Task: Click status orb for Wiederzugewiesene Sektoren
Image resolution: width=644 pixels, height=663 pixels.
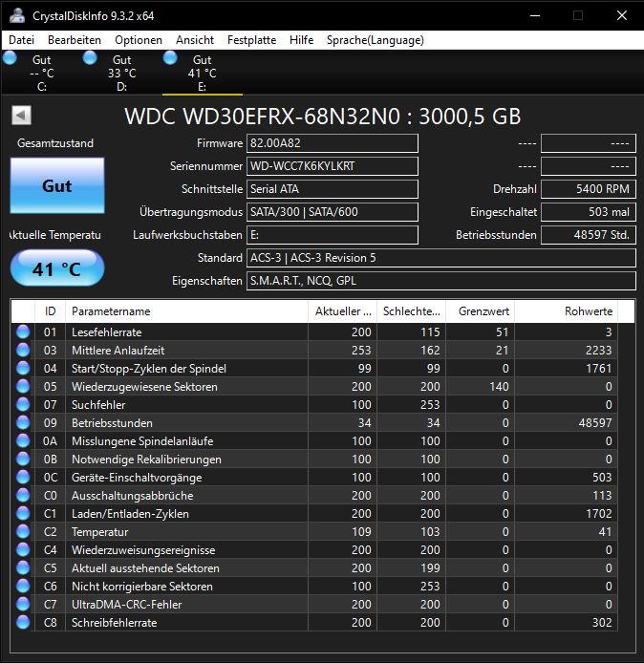Action: 23,387
